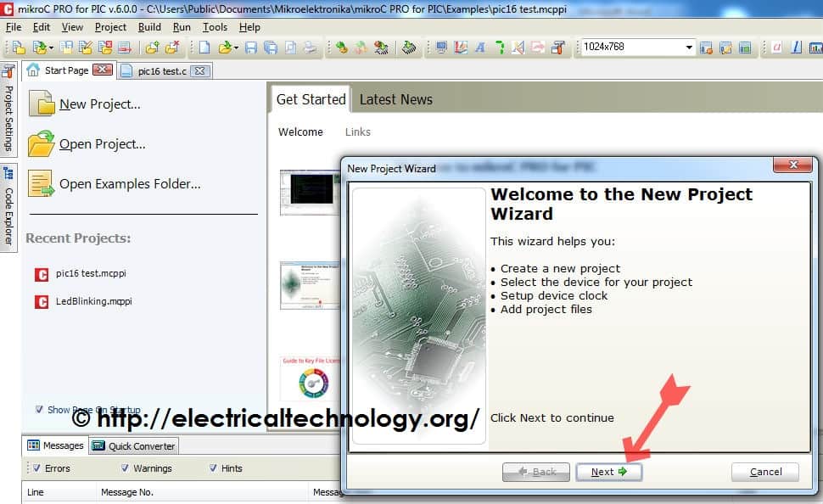Toggle the Hints checkbox
Screen dimensions: 823x504
tap(213, 468)
